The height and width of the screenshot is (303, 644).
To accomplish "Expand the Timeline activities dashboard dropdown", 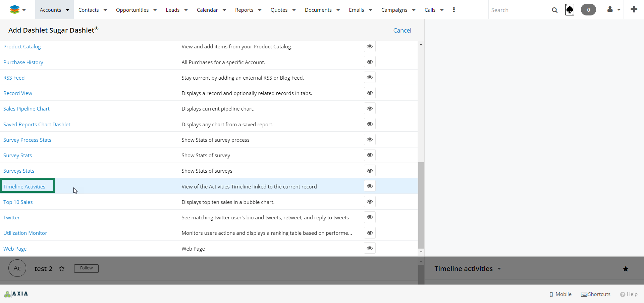I will (499, 269).
